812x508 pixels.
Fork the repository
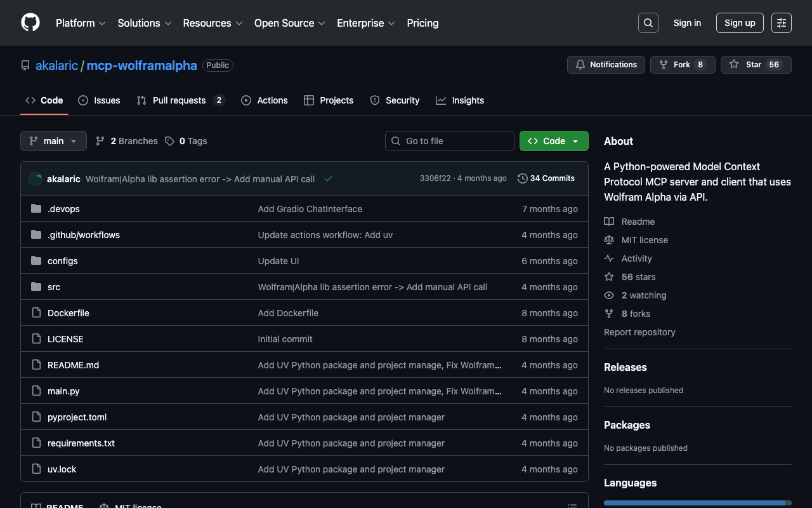[682, 65]
